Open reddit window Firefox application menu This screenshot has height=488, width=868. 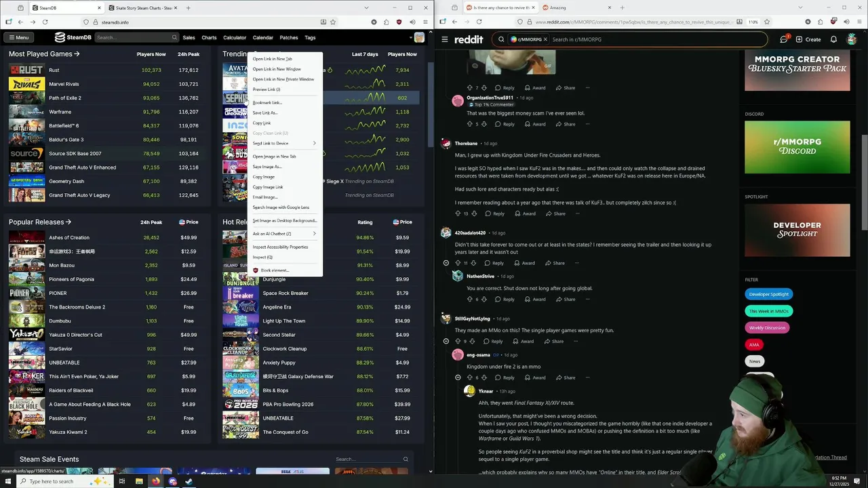coord(860,22)
